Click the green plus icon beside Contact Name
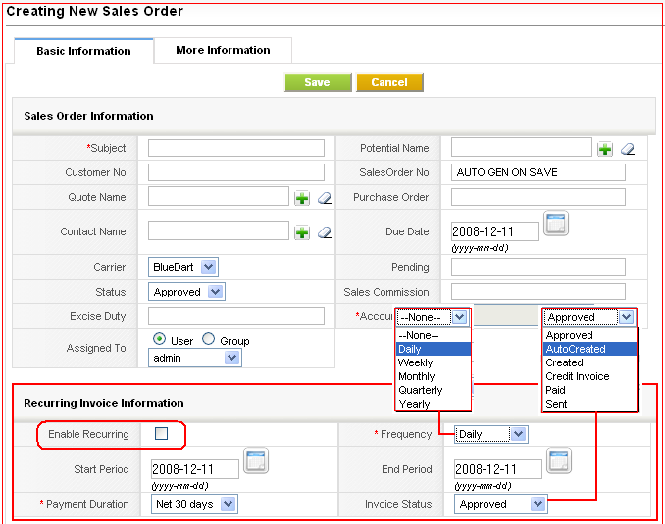The image size is (665, 524). pyautogui.click(x=302, y=232)
